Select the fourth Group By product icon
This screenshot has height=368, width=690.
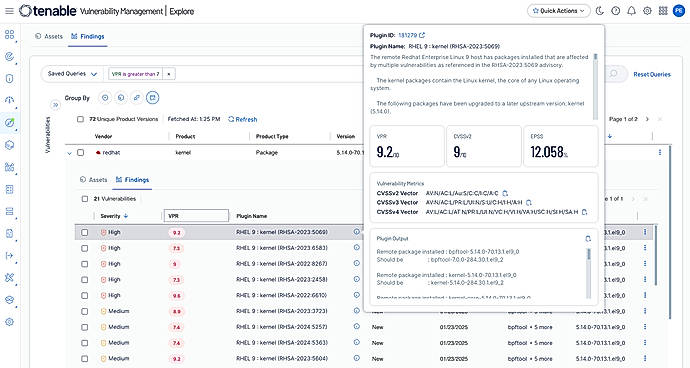[x=152, y=98]
